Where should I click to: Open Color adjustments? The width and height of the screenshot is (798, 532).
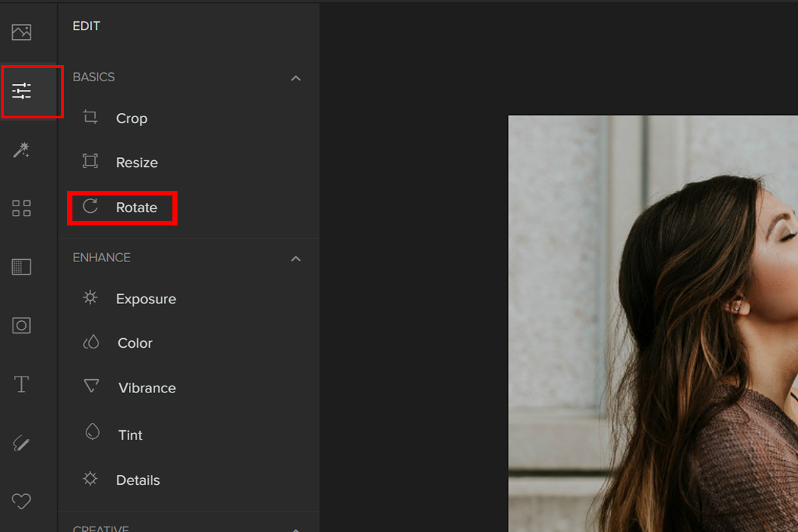pyautogui.click(x=135, y=343)
